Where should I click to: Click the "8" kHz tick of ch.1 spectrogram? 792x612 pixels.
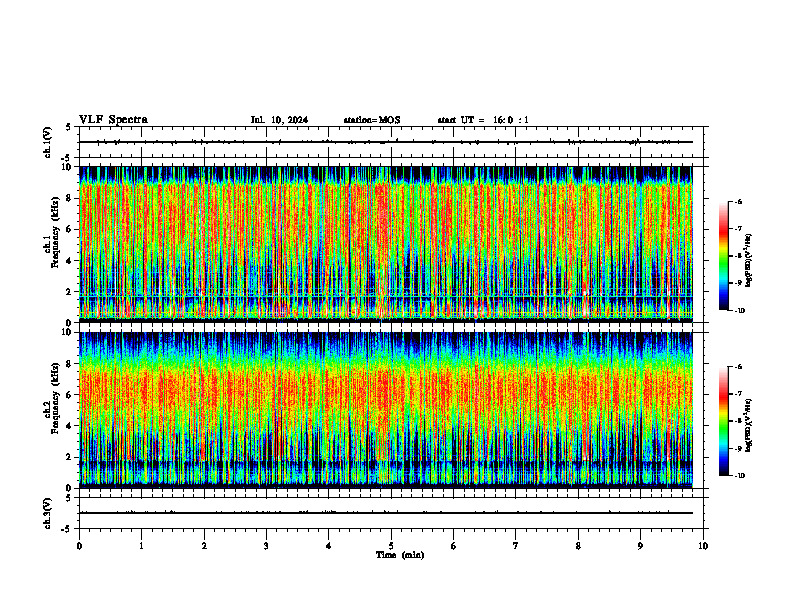click(70, 198)
